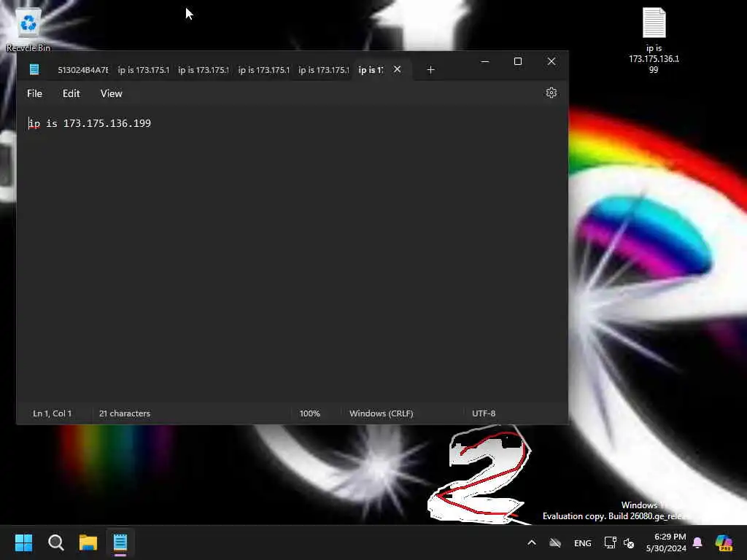Maximize the Notepad window
The image size is (747, 560).
(518, 61)
